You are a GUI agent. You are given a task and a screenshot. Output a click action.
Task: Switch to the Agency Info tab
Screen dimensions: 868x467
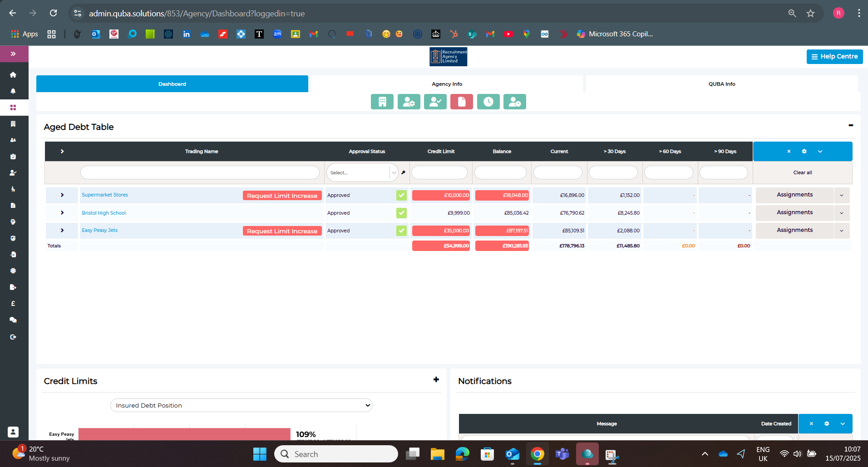(447, 84)
